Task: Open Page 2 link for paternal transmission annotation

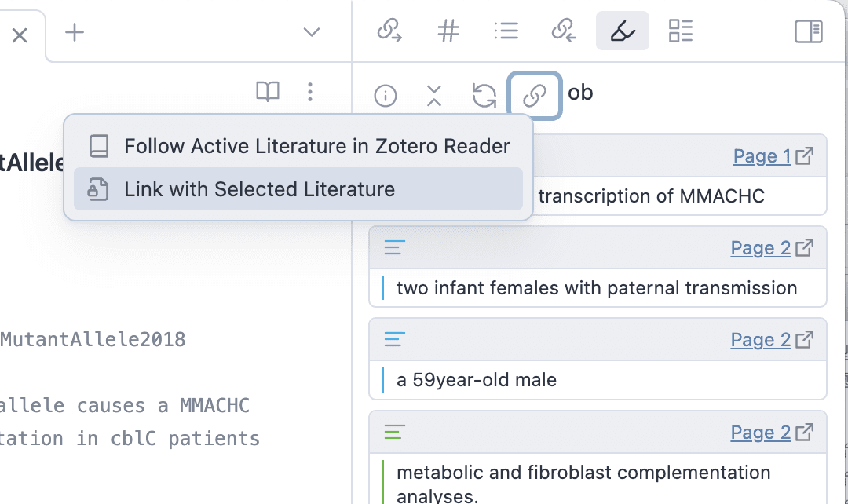Action: 760,248
